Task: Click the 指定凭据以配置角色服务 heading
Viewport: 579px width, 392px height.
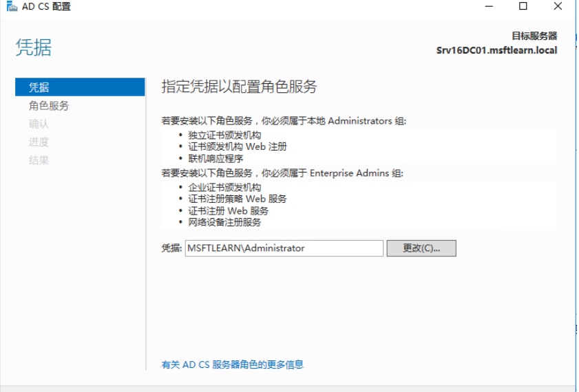Action: coord(240,87)
